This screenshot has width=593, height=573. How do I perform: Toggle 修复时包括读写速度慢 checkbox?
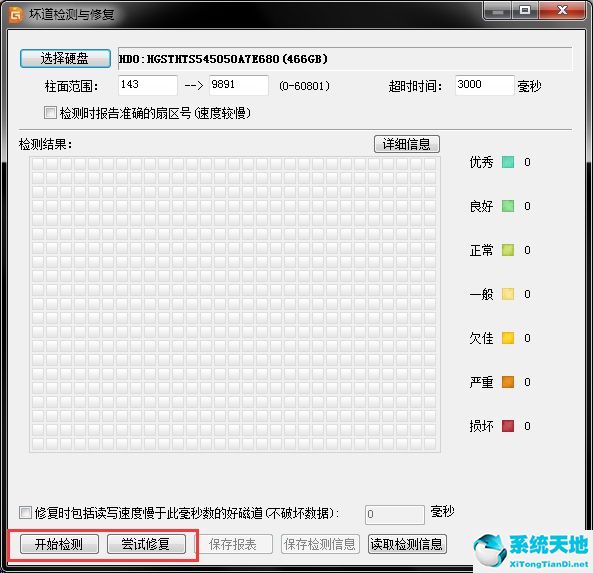point(25,513)
